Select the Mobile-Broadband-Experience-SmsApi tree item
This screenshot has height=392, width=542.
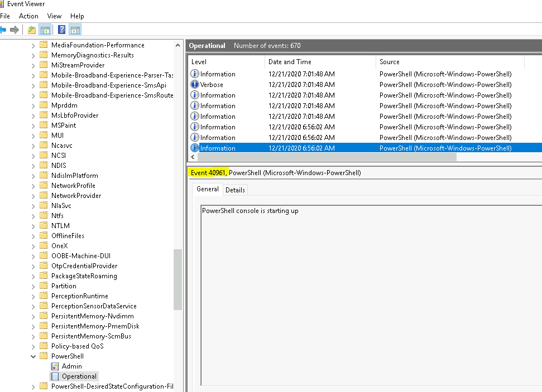[109, 85]
